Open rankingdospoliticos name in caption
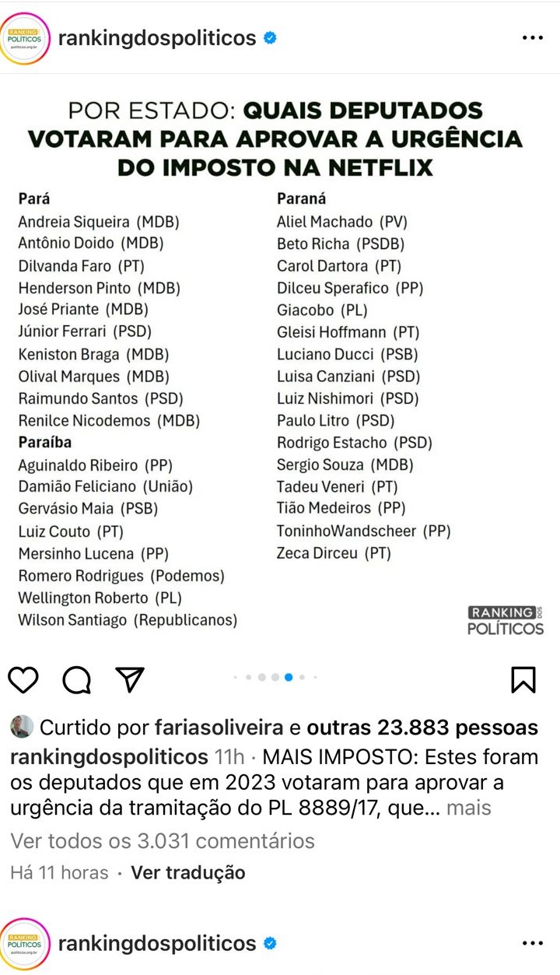Image resolution: width=560 pixels, height=975 pixels. click(109, 756)
